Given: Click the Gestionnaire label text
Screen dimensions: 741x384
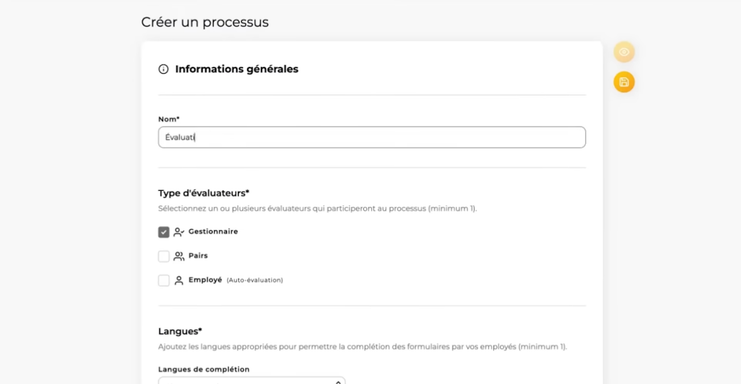Looking at the screenshot, I should (213, 231).
